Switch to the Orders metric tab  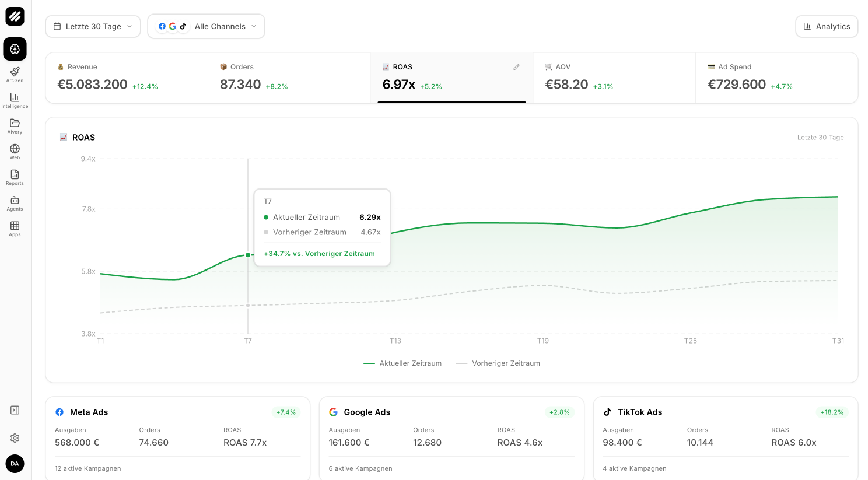point(289,78)
